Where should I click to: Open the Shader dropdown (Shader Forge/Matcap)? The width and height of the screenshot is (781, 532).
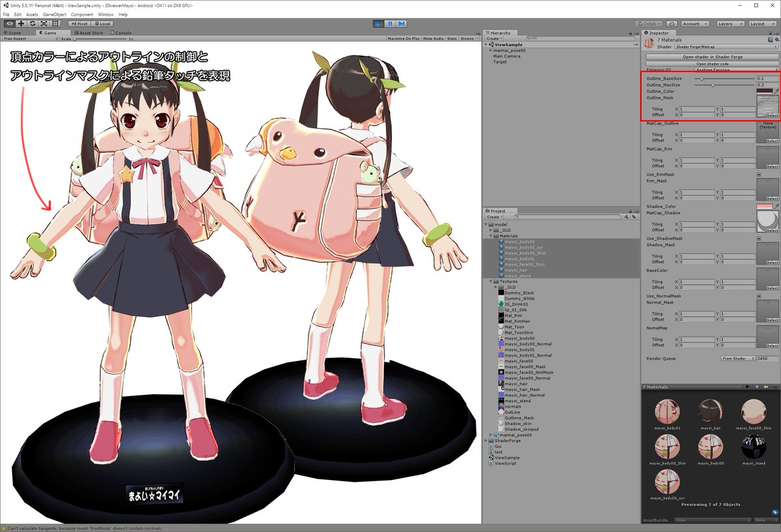726,47
